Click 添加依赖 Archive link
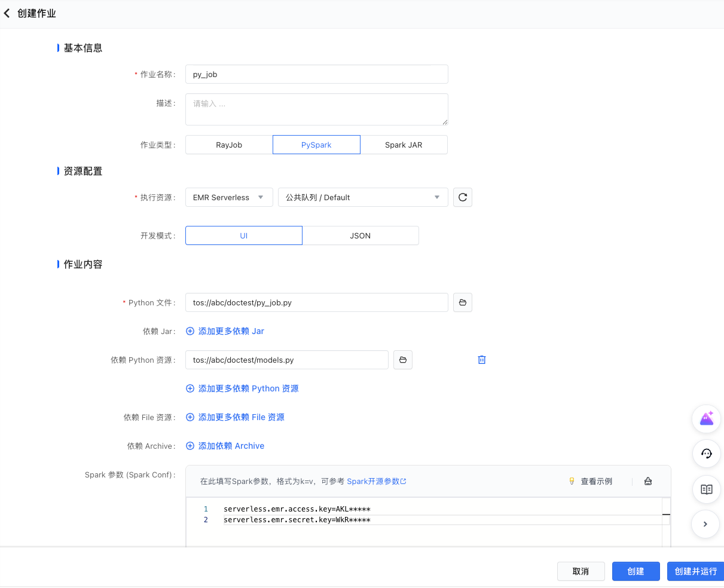This screenshot has height=588, width=724. pyautogui.click(x=231, y=446)
